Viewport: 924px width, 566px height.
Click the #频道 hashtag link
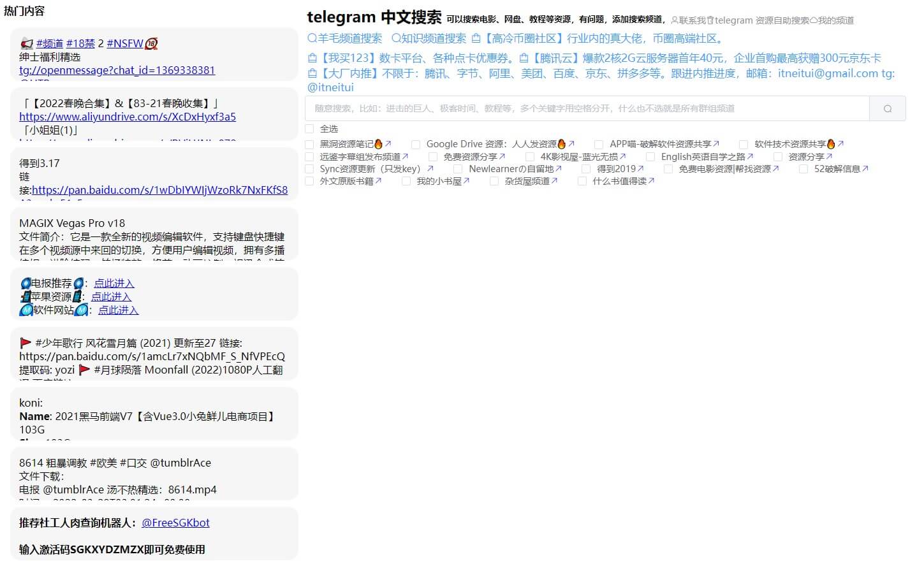tap(50, 43)
